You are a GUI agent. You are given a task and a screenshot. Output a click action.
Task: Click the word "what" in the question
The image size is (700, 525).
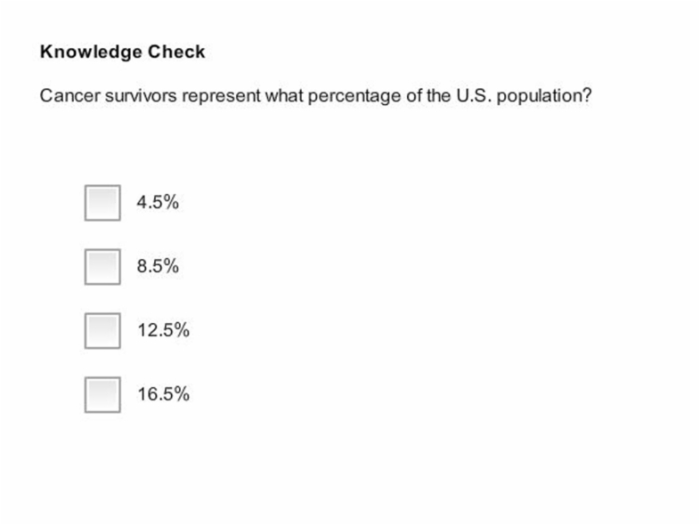284,96
